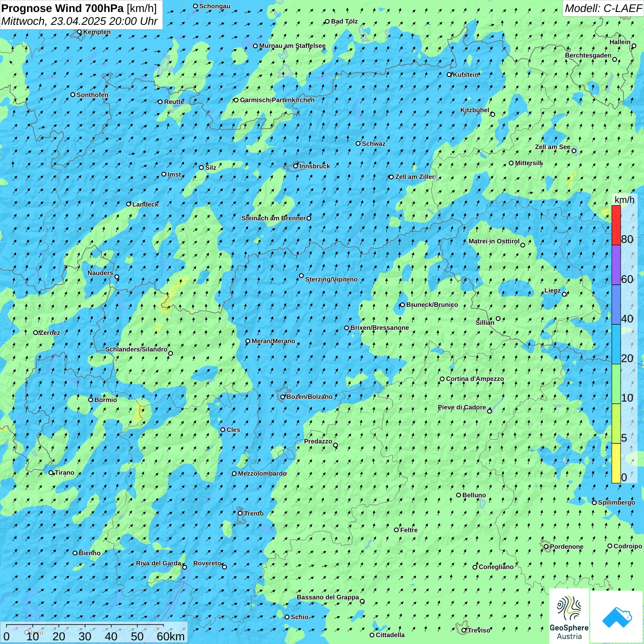644x644 pixels.
Task: Click the Kitzbühel city label
Action: [x=475, y=110]
